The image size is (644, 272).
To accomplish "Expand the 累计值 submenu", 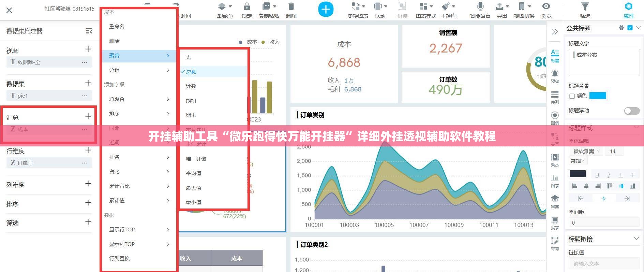I will tap(139, 200).
